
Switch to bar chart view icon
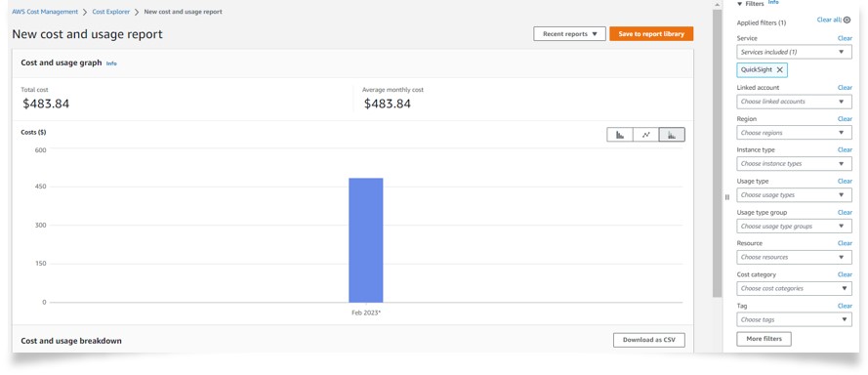coord(620,135)
